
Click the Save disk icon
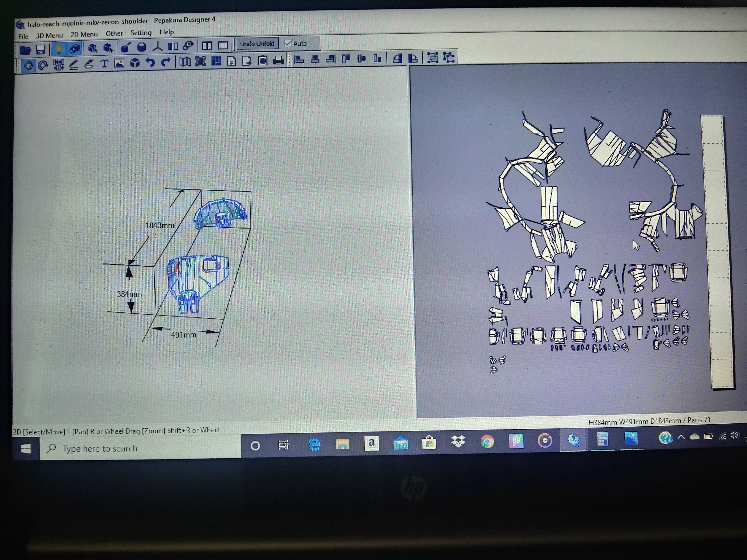41,50
